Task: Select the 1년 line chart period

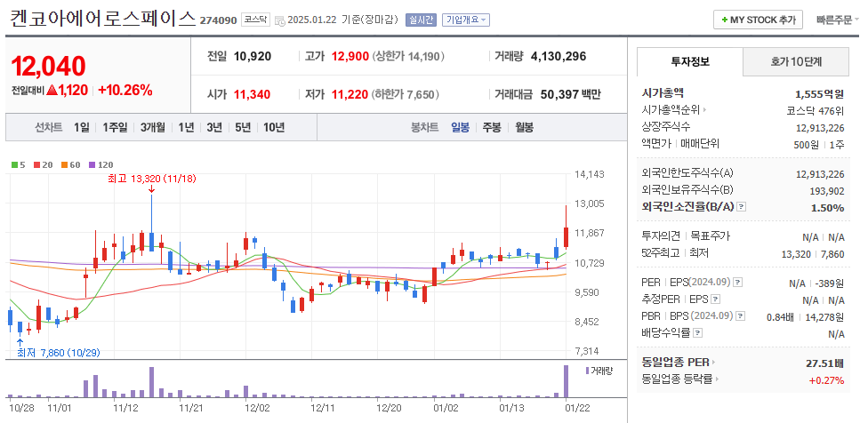Action: 186,128
